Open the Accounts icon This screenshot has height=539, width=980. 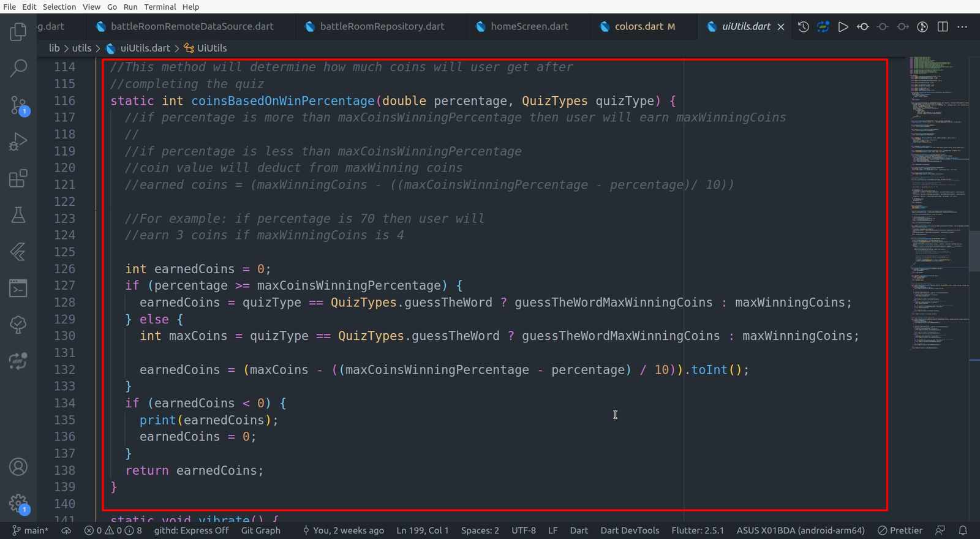coord(18,467)
